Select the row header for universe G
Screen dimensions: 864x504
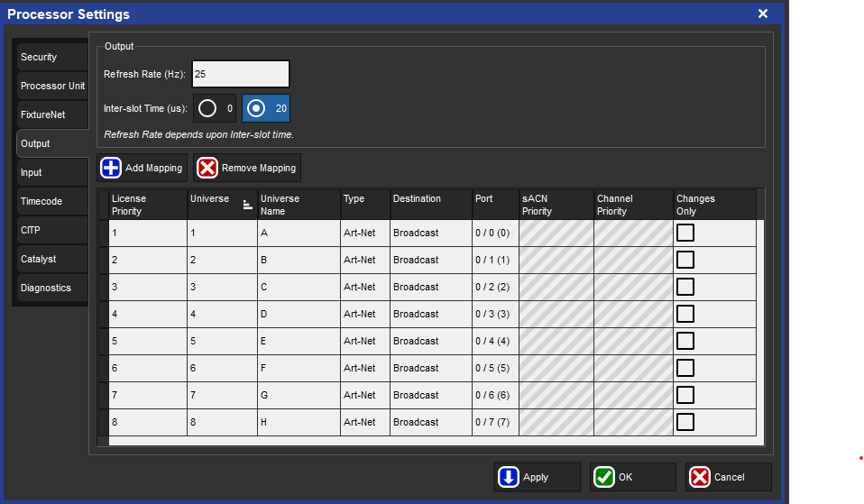[x=104, y=395]
